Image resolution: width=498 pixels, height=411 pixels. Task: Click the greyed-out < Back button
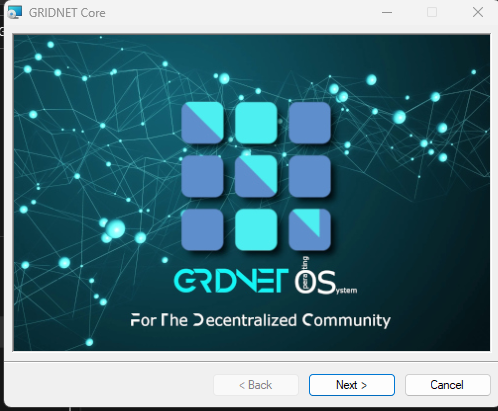pos(256,385)
